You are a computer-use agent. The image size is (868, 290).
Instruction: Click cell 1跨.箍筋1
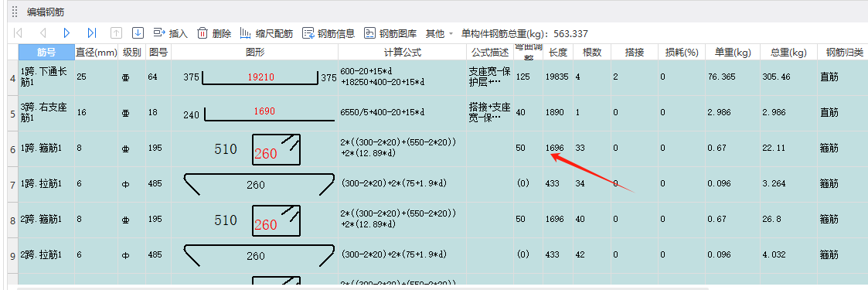point(46,148)
